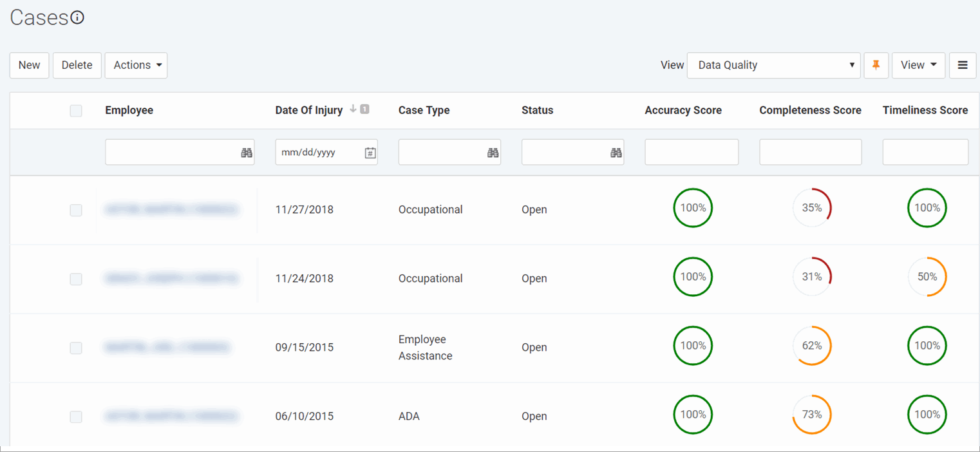Click binoculars icon in Case Type filter
980x452 pixels.
click(493, 153)
